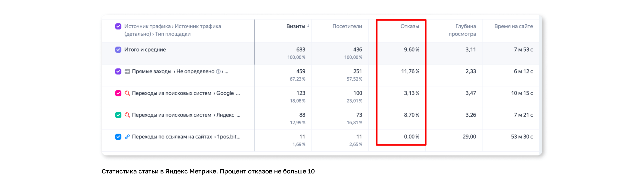Click the Время на сайте column header
644x190 pixels.
[x=513, y=26]
